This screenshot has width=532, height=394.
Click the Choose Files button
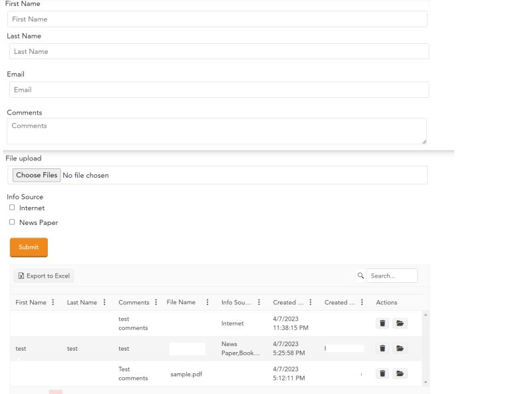(37, 175)
